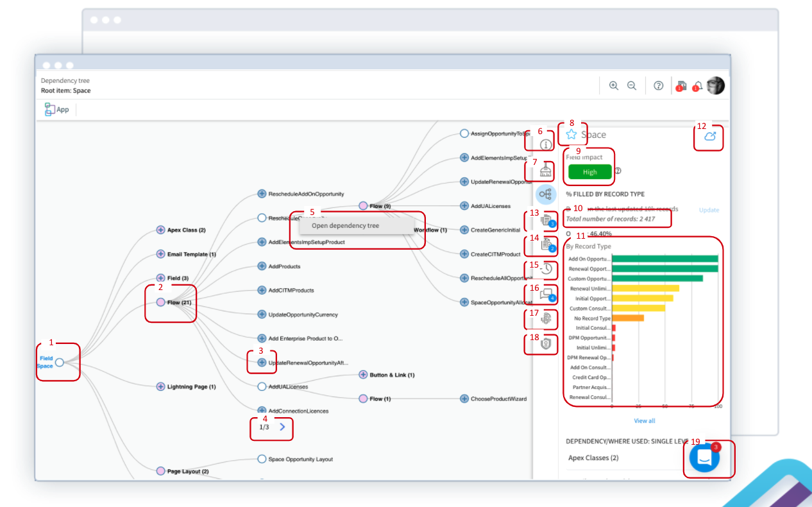
Task: Click the Add On Opportunity green bar
Action: tap(664, 259)
